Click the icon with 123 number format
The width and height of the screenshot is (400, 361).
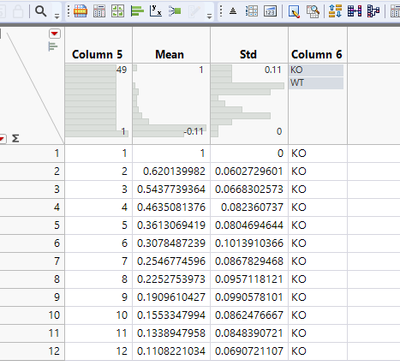(x=270, y=12)
